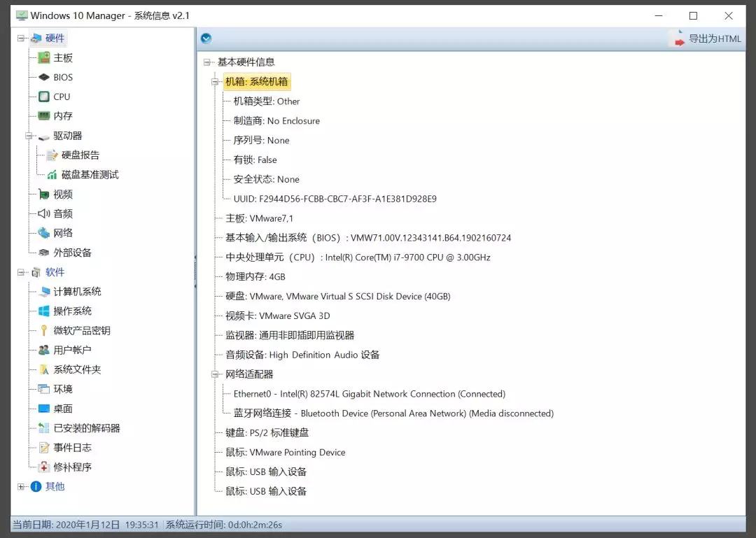This screenshot has width=756, height=538.
Task: Click the 序列号: None row
Action: [x=262, y=141]
